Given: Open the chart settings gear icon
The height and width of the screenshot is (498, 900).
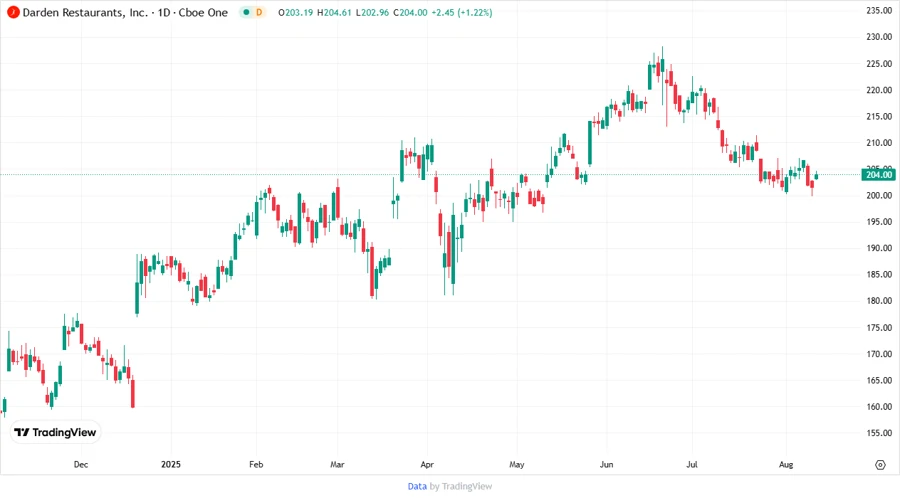Looking at the screenshot, I should pos(880,465).
